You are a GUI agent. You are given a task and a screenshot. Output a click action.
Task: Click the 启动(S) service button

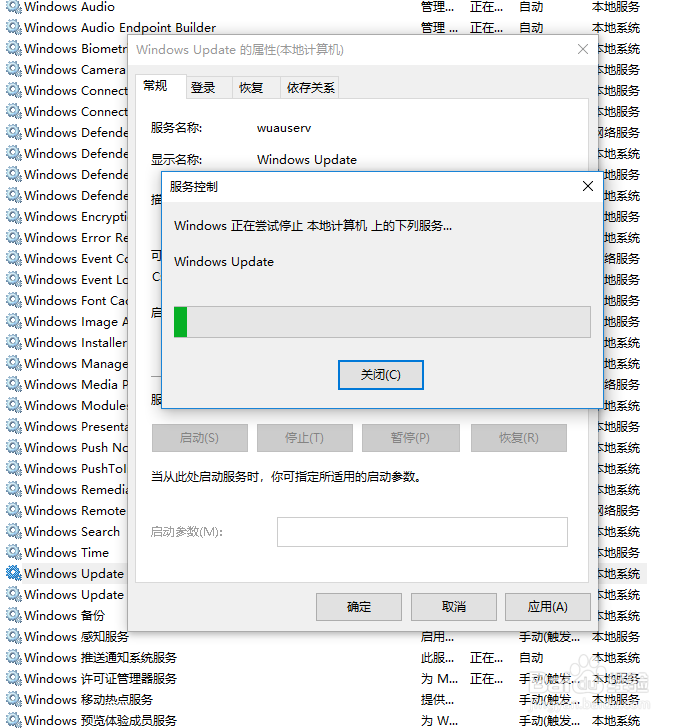200,438
